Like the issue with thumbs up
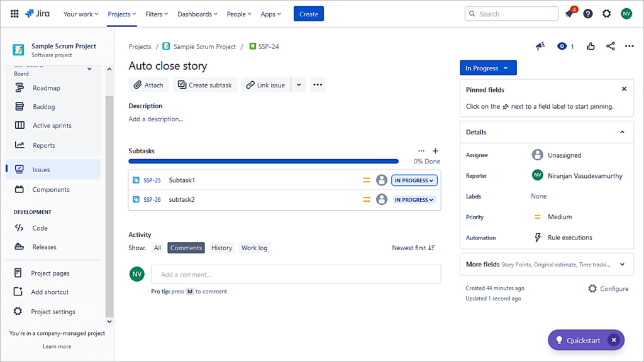 coord(590,46)
